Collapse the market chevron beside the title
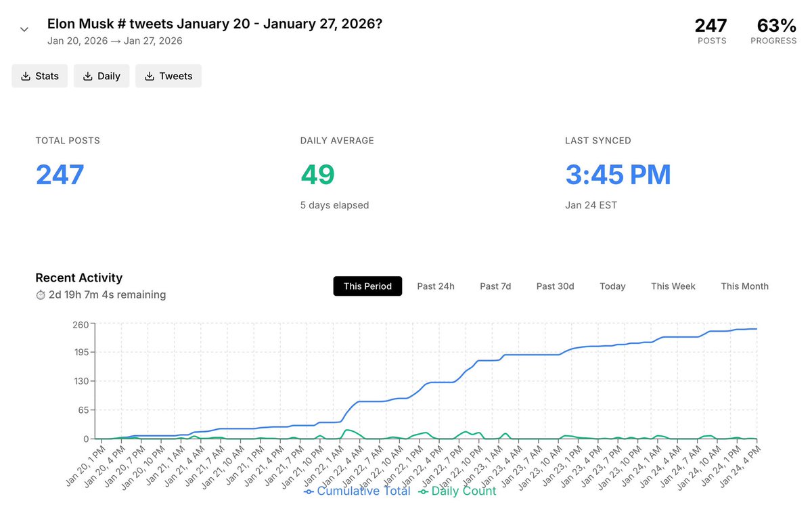Screen dimensions: 812x509 pos(24,29)
